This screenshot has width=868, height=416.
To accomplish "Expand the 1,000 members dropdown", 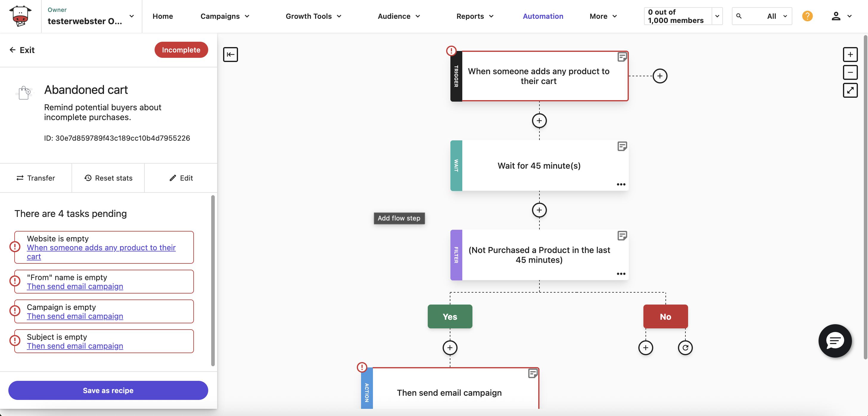I will click(717, 16).
